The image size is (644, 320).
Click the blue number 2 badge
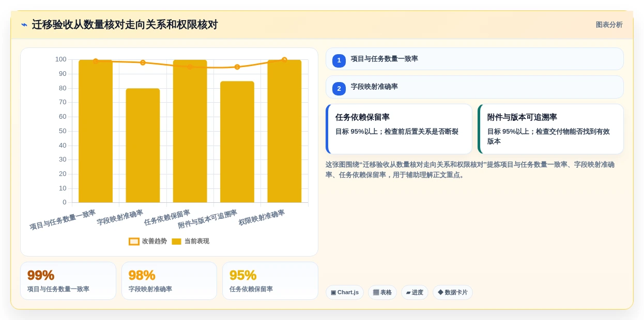(339, 89)
